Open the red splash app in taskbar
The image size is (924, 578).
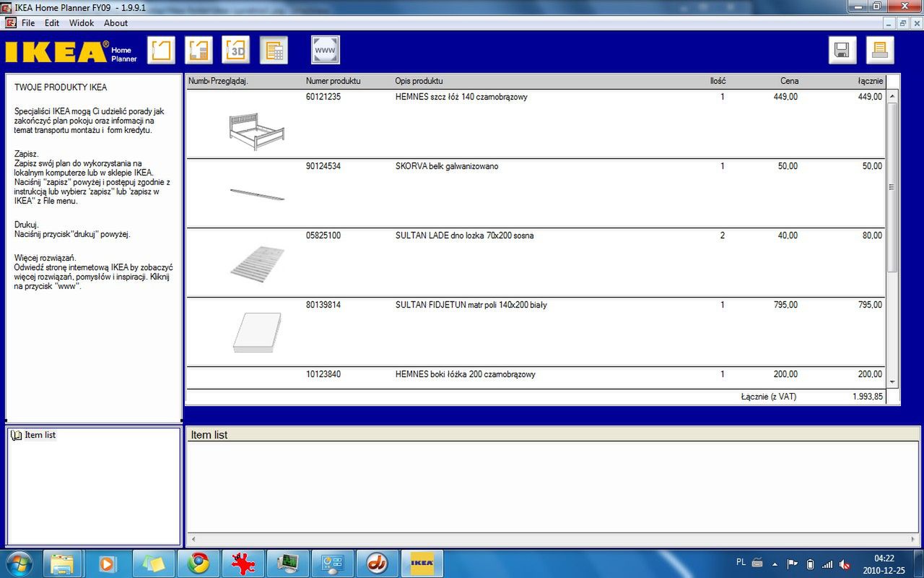[x=243, y=563]
